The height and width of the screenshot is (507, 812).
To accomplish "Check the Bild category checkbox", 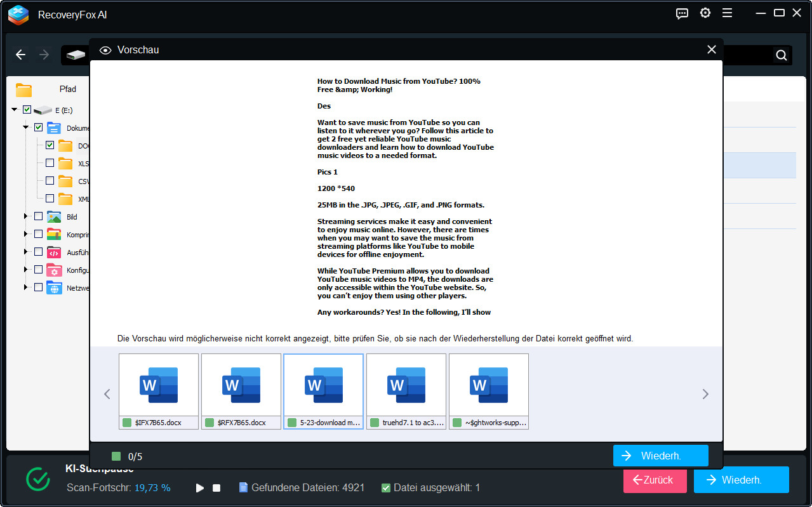I will coord(38,216).
